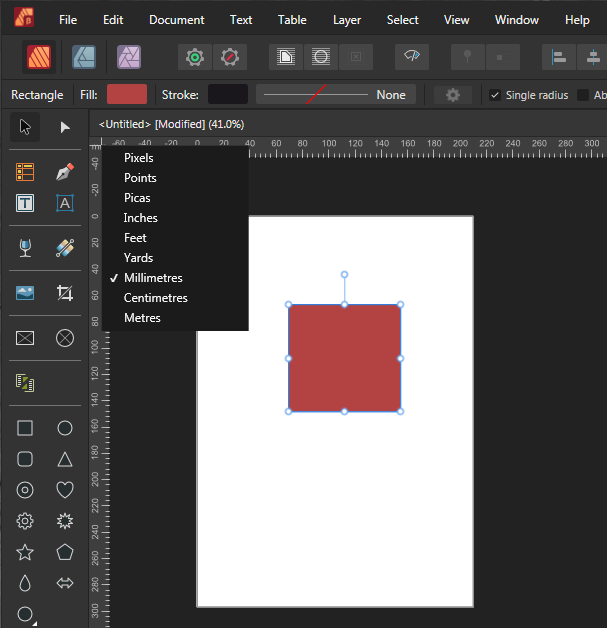Open the Text menu
Viewport: 607px width, 628px height.
point(241,20)
